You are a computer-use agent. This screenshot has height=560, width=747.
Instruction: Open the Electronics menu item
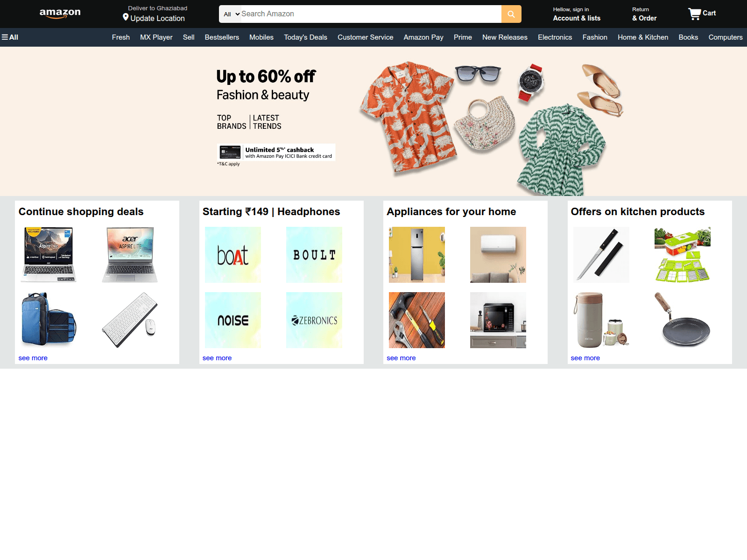[x=555, y=37]
